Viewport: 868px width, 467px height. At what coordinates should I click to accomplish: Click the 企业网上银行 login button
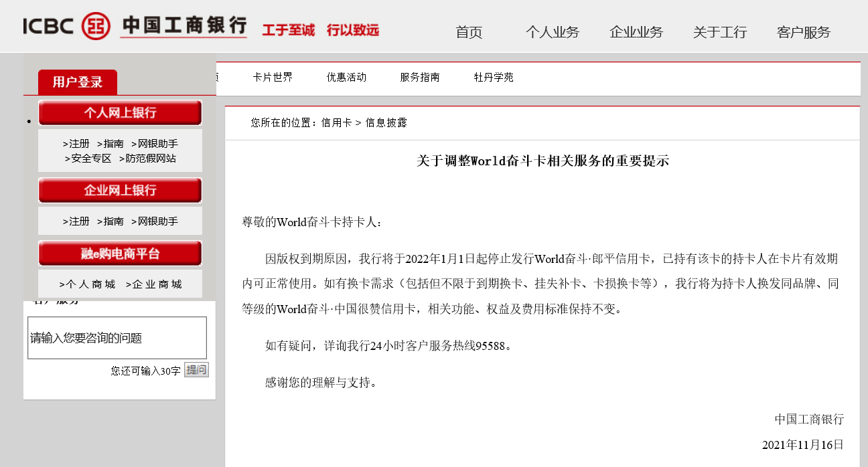(x=120, y=190)
